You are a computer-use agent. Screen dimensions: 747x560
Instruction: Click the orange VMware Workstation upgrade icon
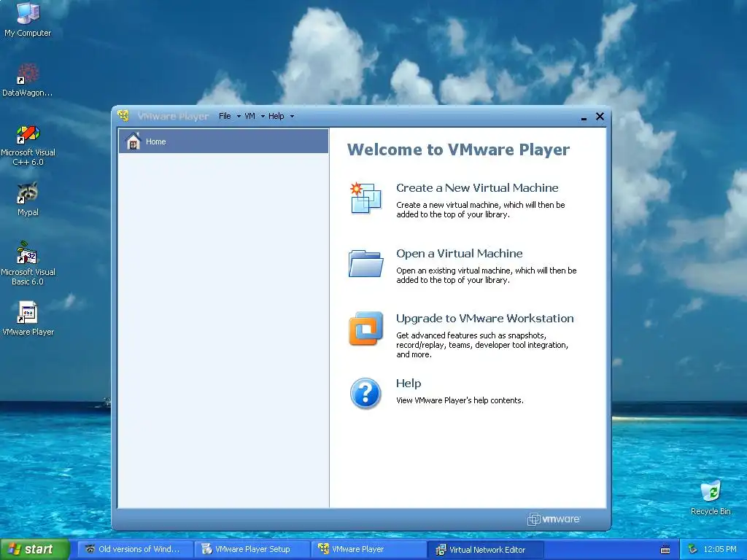(365, 328)
